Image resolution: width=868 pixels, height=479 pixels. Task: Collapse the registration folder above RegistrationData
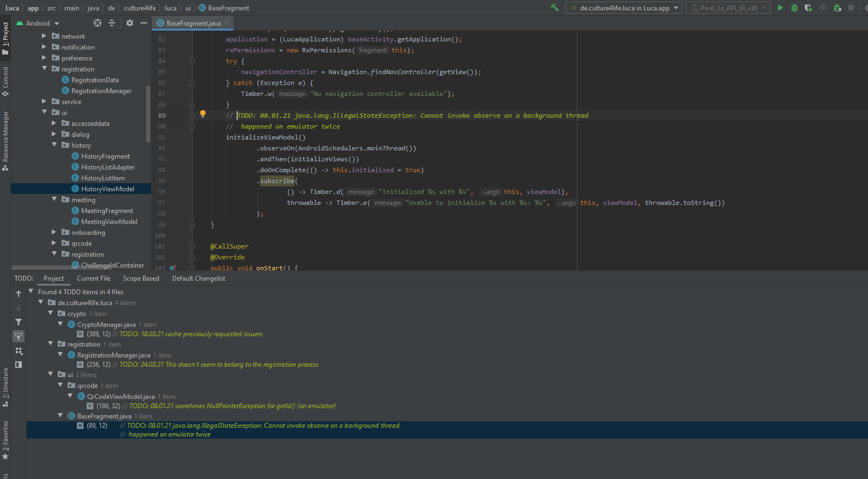pos(44,69)
